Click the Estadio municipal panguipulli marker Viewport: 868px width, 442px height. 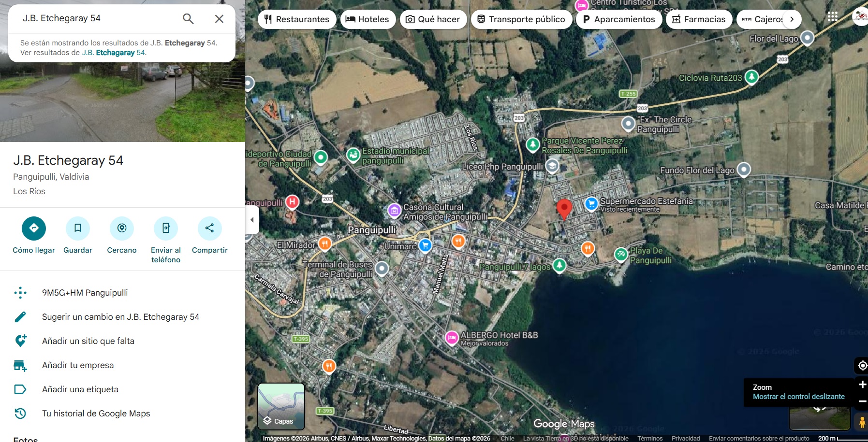click(353, 155)
